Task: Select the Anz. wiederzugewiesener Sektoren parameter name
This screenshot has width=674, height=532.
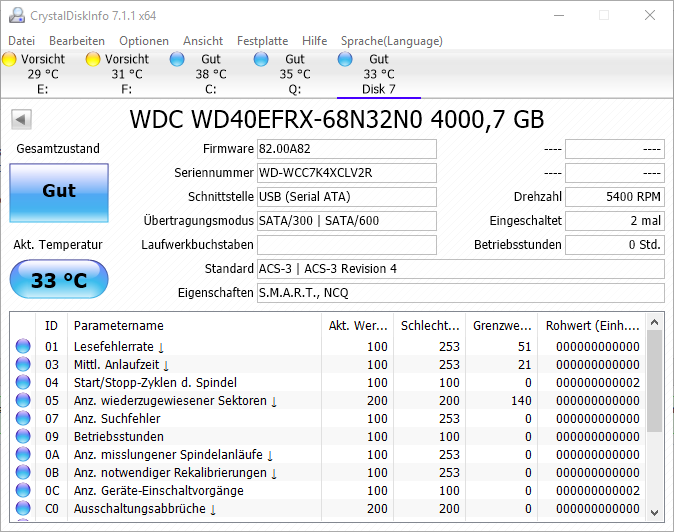Action: coord(170,400)
